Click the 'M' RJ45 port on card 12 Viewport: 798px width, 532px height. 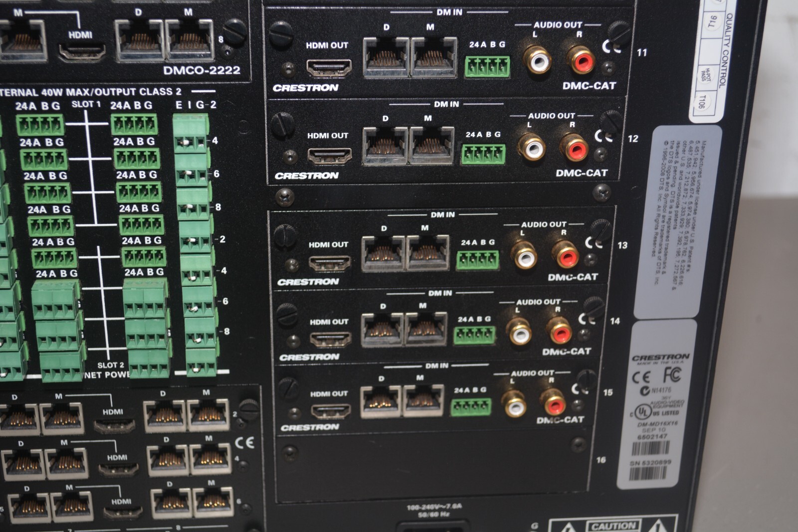431,145
